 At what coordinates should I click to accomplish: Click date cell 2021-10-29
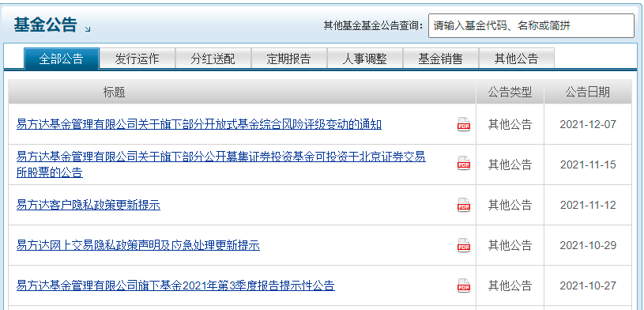point(588,245)
